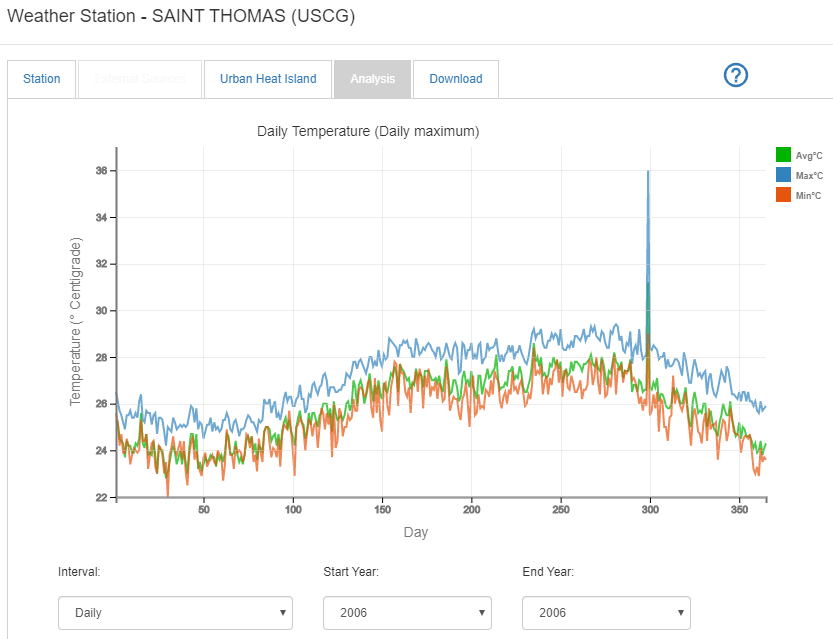Click the disabled External Sources tab

point(139,78)
